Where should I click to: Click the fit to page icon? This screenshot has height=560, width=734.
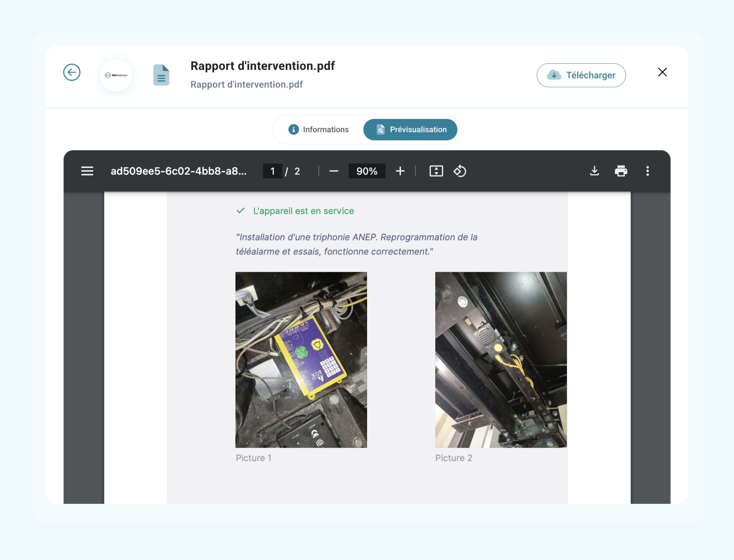[x=436, y=171]
